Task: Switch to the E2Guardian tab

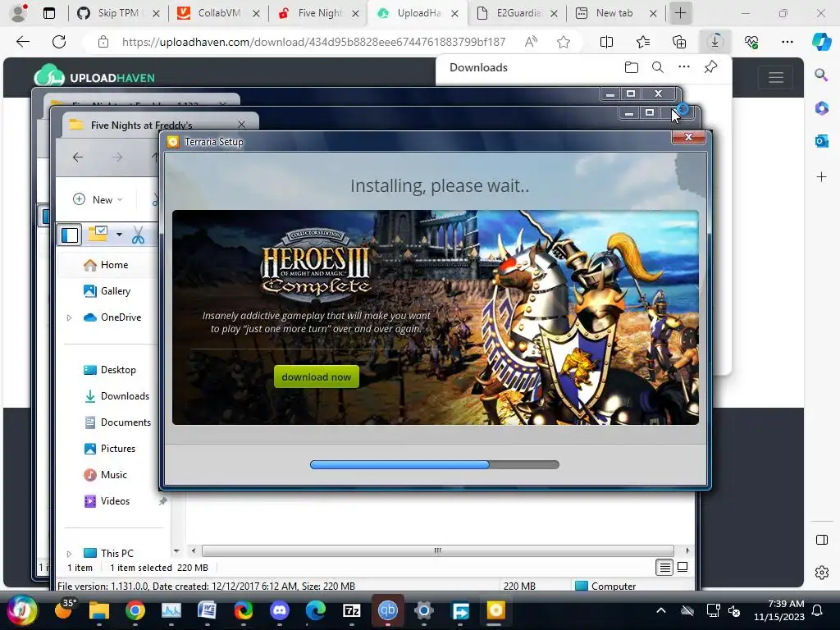Action: click(518, 13)
